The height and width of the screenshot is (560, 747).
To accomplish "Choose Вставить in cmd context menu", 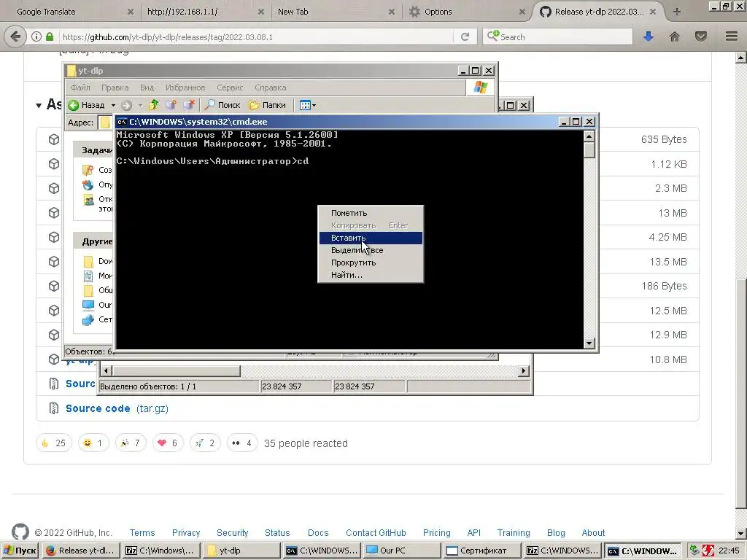I will 371,238.
